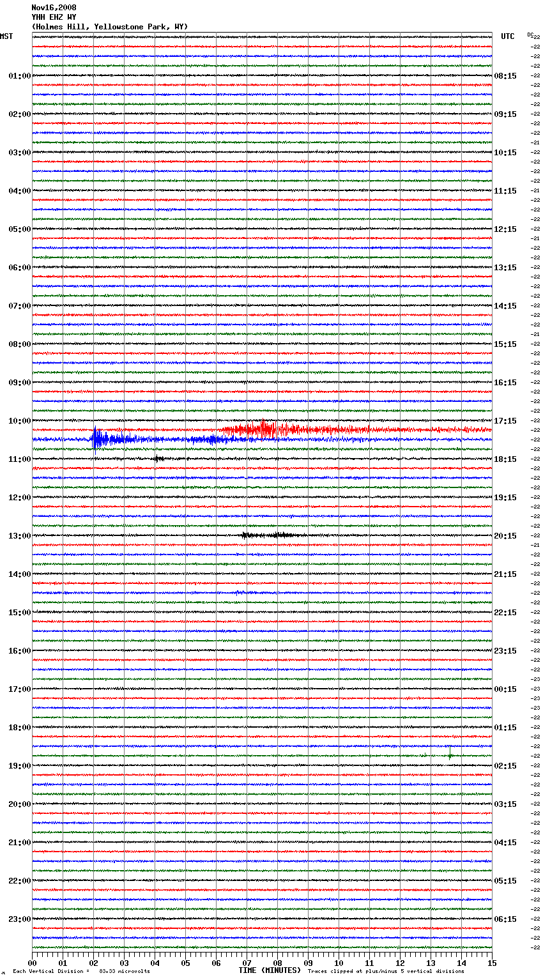Click the MST time label '23:00'
Screen dimensions: 543x980
pyautogui.click(x=20, y=919)
